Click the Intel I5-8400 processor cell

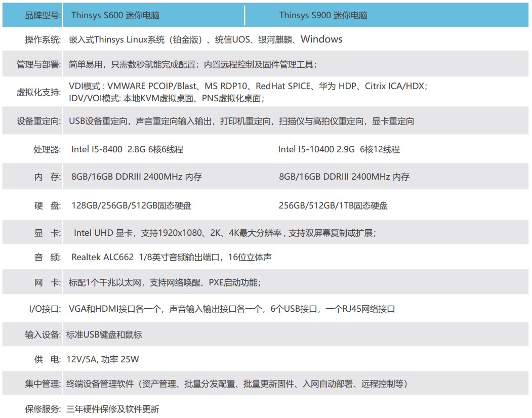click(127, 149)
